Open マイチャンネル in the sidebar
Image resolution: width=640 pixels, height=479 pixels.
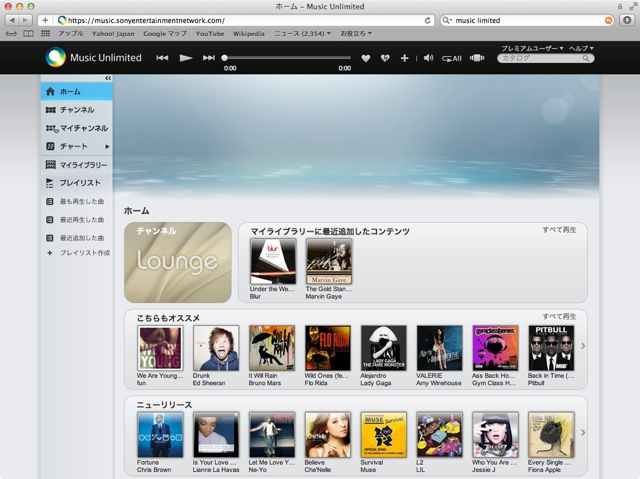click(76, 128)
